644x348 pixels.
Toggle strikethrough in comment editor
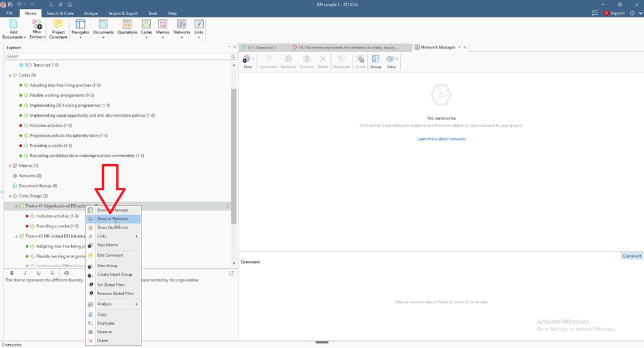coord(52,273)
